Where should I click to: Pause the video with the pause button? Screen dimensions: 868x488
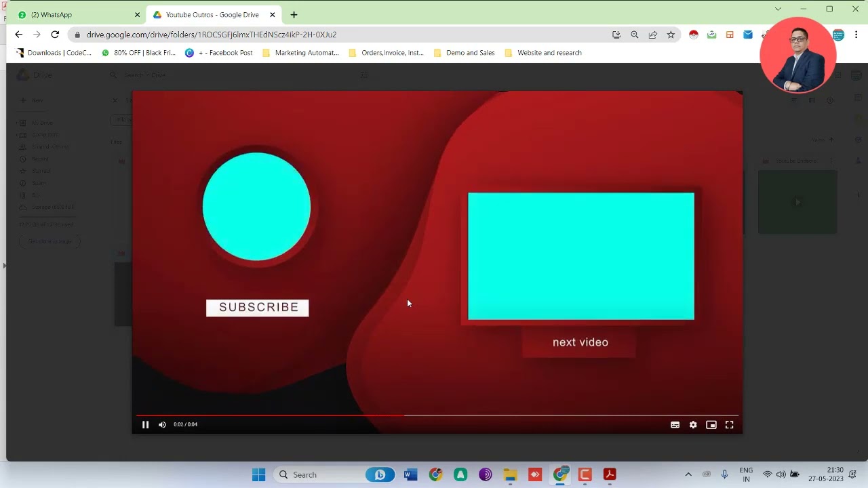click(x=145, y=424)
